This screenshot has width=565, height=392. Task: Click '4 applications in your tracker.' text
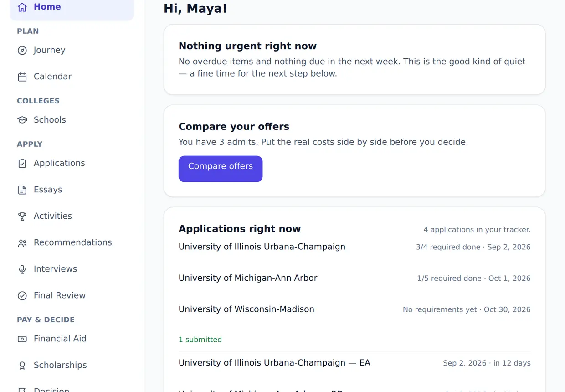(477, 230)
